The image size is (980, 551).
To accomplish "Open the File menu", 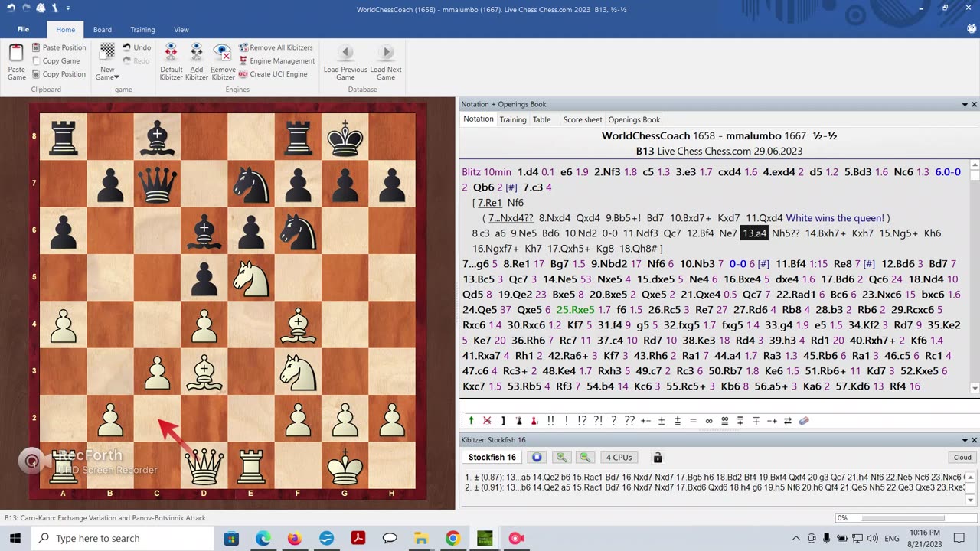I will [x=23, y=30].
